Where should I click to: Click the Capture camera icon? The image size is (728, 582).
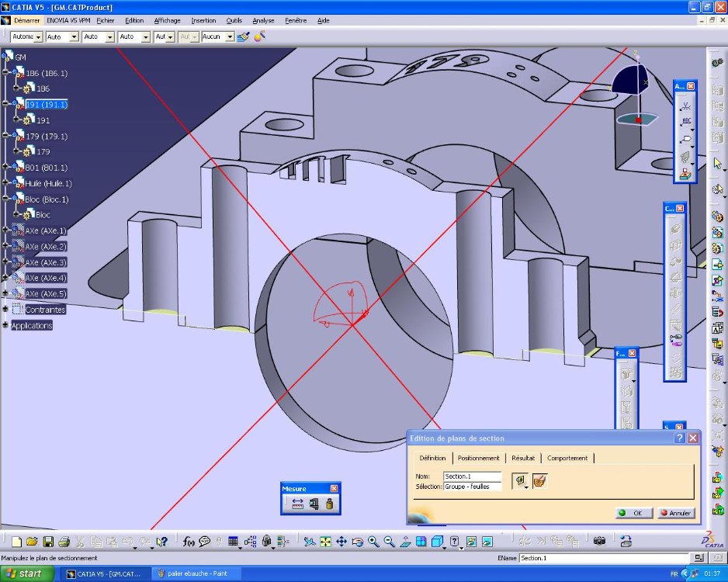point(599,541)
